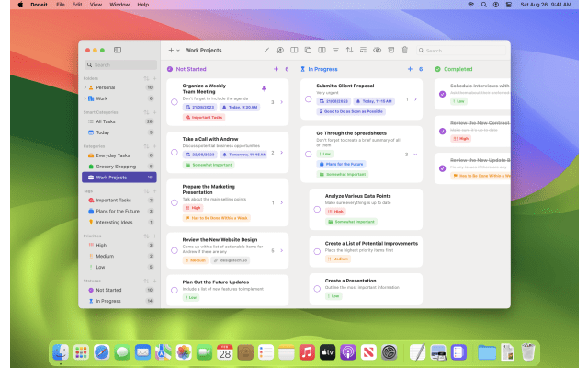Click the main toolbar Search field
The width and height of the screenshot is (588, 368).
click(461, 51)
